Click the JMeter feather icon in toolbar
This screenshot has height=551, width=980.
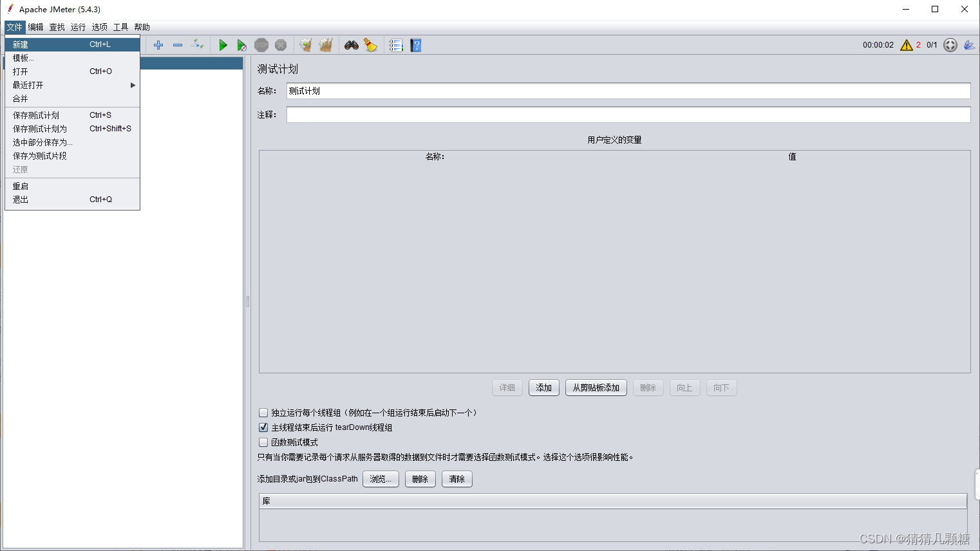coord(969,45)
